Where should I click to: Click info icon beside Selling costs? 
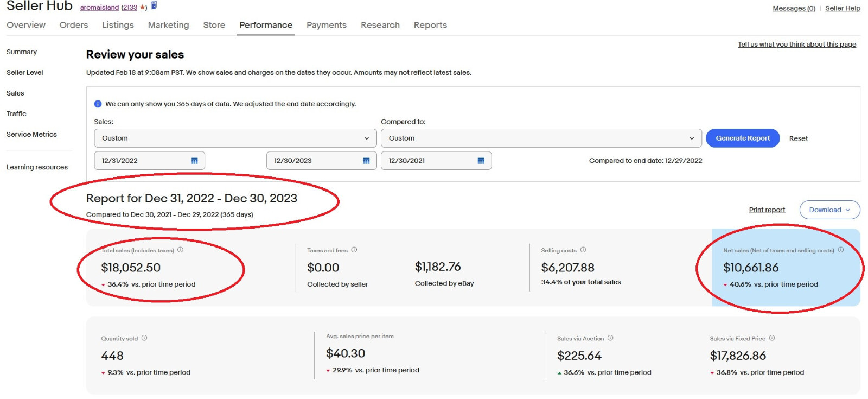point(583,250)
